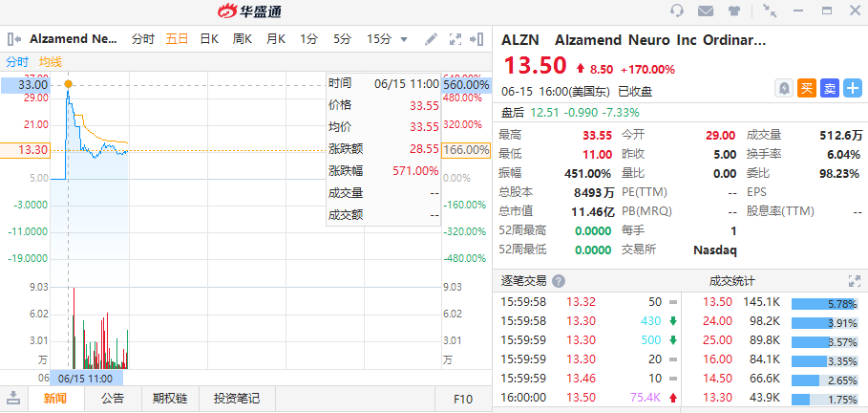Select the 五日 five-day chart

[x=178, y=39]
